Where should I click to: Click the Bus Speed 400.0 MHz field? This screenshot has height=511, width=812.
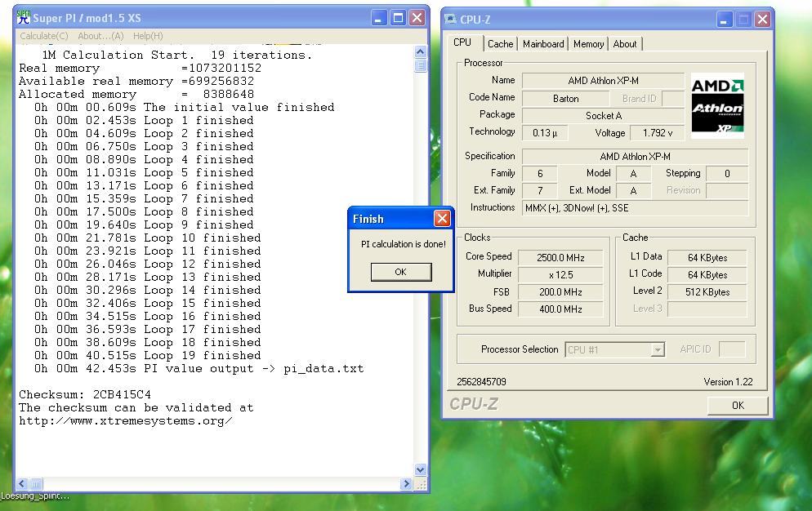560,309
